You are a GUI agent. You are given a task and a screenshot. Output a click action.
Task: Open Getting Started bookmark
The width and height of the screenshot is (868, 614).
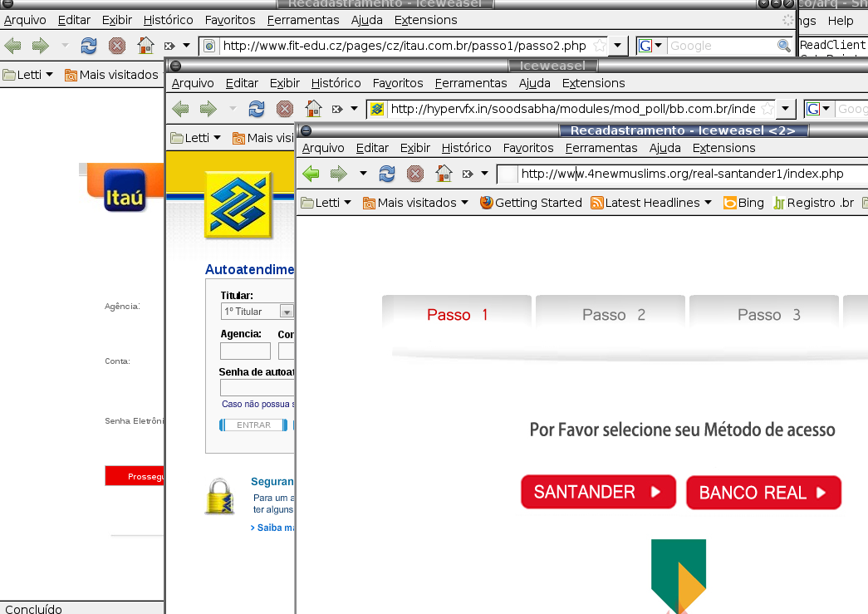(x=531, y=203)
